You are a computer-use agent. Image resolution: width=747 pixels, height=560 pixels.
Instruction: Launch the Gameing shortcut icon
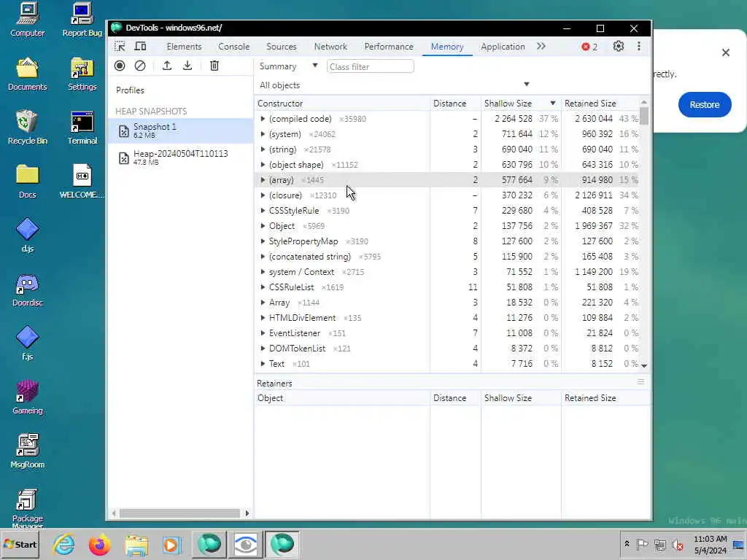point(27,397)
